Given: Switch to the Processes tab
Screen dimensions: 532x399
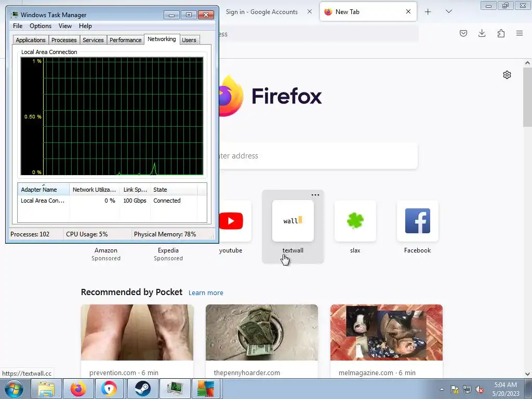Looking at the screenshot, I should pos(64,39).
